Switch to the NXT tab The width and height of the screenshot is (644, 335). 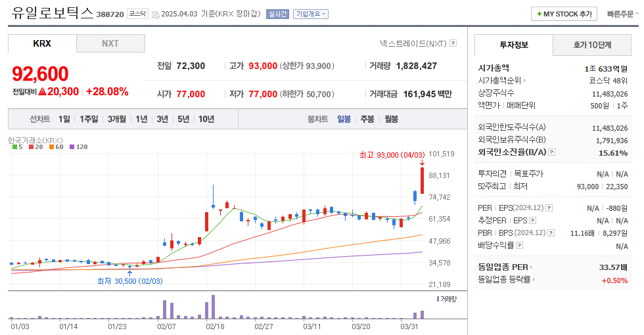[x=110, y=43]
